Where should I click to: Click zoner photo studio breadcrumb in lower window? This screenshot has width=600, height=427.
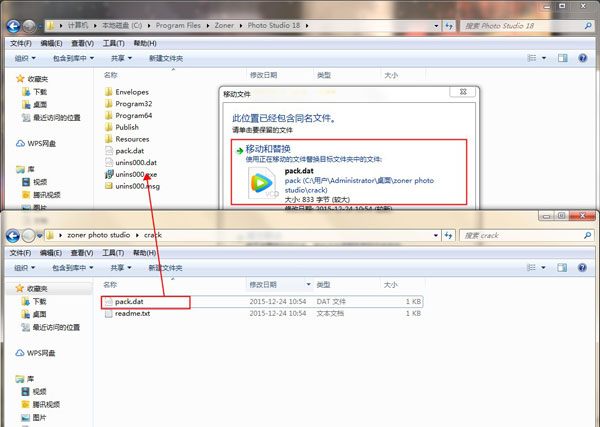99,235
